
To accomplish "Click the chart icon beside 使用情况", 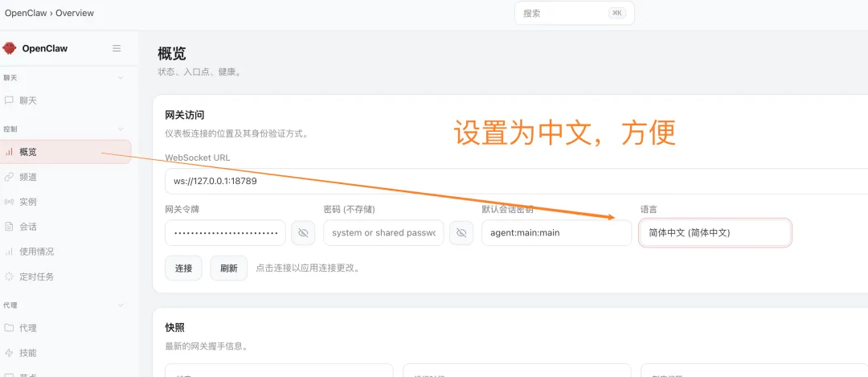I will [9, 252].
